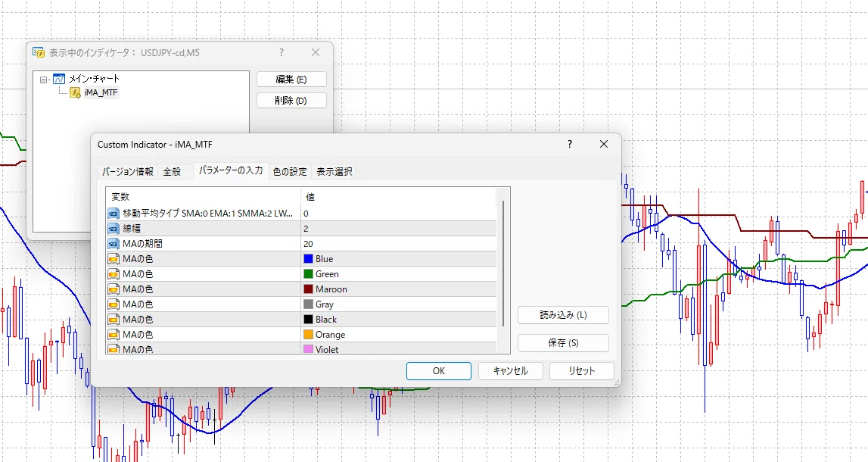Confirm with the OK button

[x=438, y=370]
